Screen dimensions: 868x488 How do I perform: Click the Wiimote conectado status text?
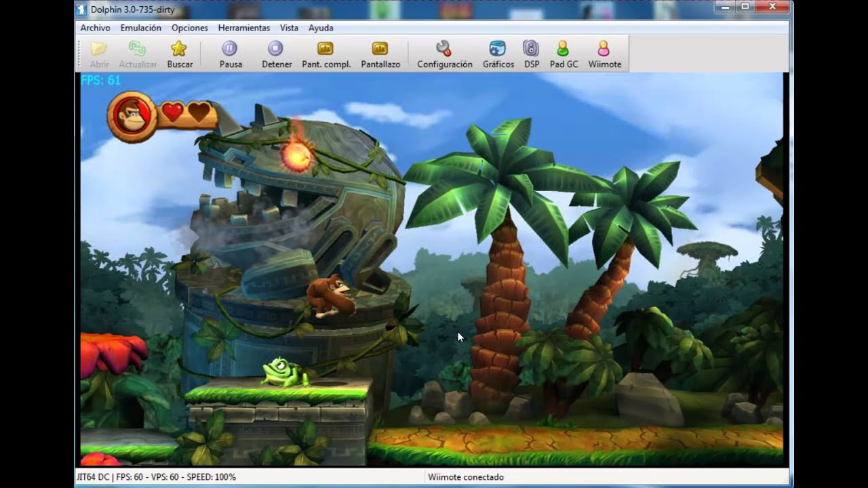(466, 477)
